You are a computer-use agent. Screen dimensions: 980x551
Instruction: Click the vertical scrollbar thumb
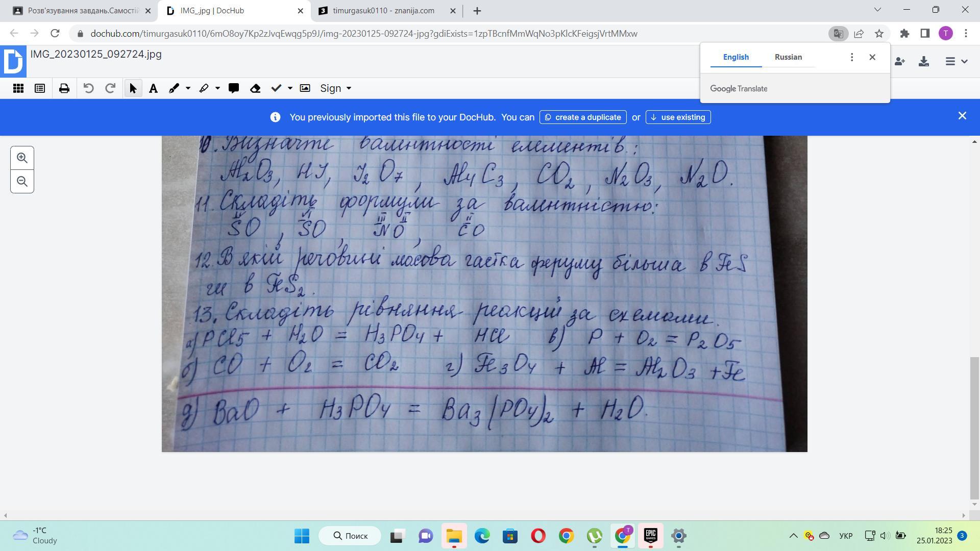974,428
